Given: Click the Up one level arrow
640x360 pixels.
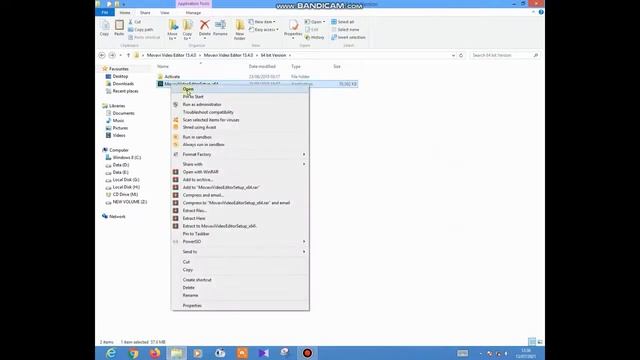Looking at the screenshot, I should [128, 55].
